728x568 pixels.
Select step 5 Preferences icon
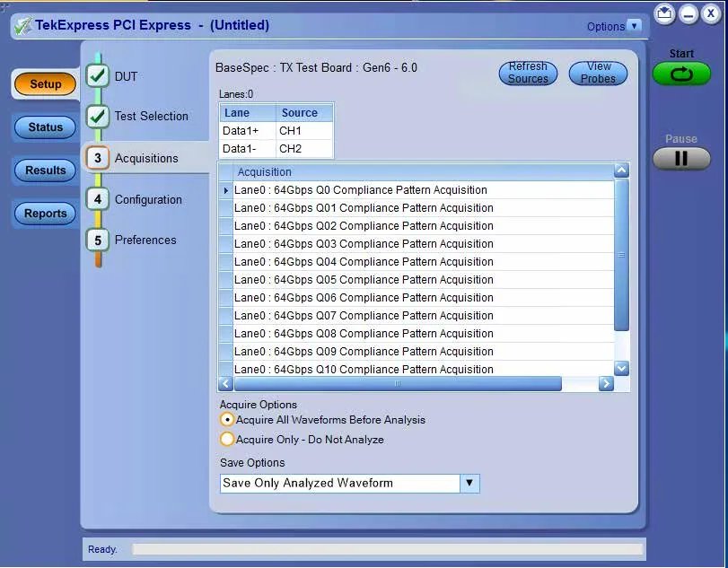(x=98, y=240)
